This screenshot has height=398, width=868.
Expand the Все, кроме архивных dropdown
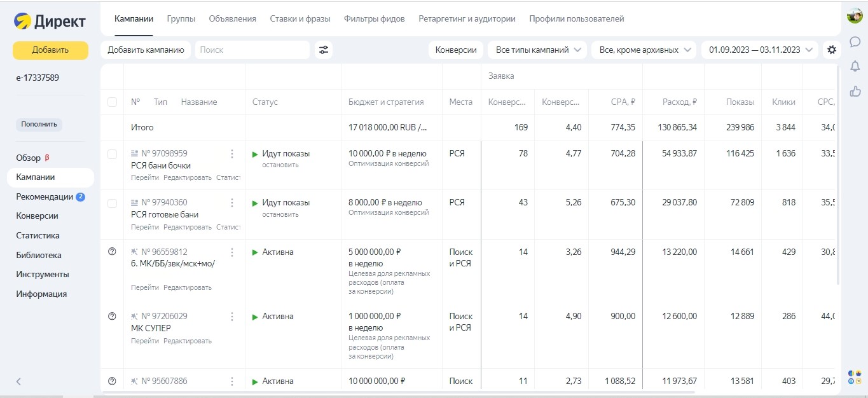[x=644, y=50]
